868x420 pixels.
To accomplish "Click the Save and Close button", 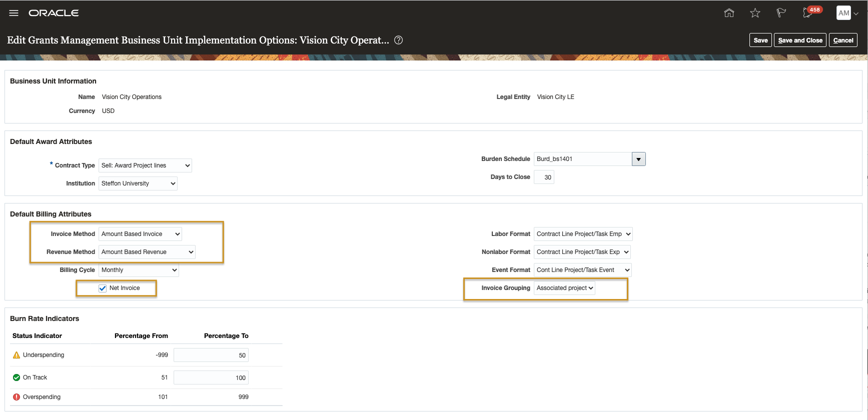I will click(x=800, y=40).
